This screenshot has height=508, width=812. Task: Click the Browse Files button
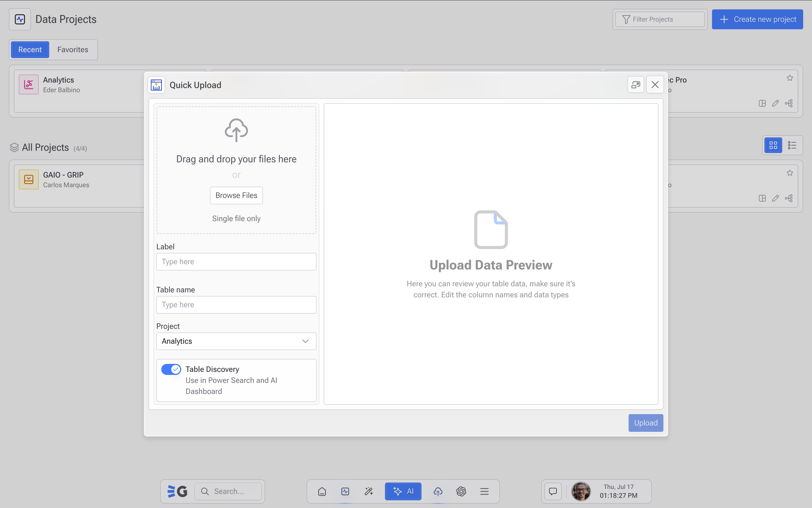point(236,195)
